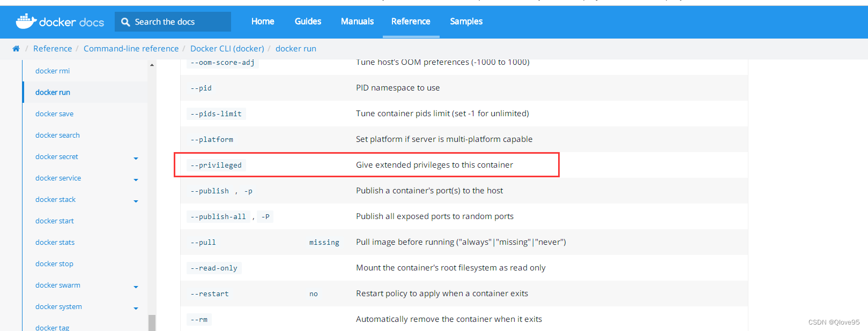Open docker stats in sidebar
868x331 pixels.
tap(55, 242)
